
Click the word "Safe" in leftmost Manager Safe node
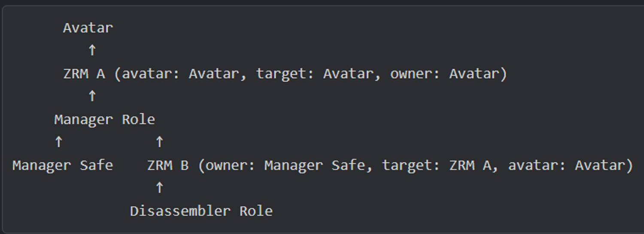pyautogui.click(x=97, y=165)
